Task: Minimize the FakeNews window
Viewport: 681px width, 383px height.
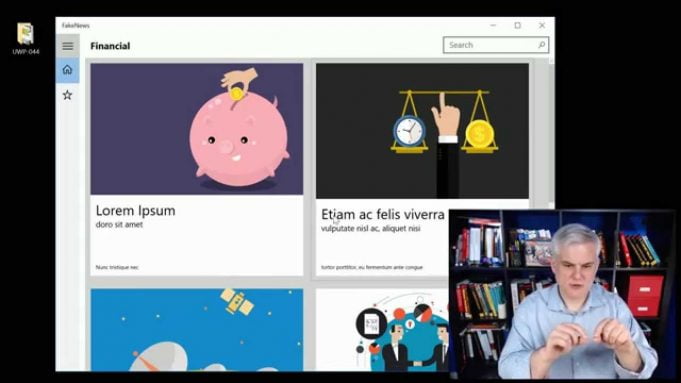Action: [493, 25]
